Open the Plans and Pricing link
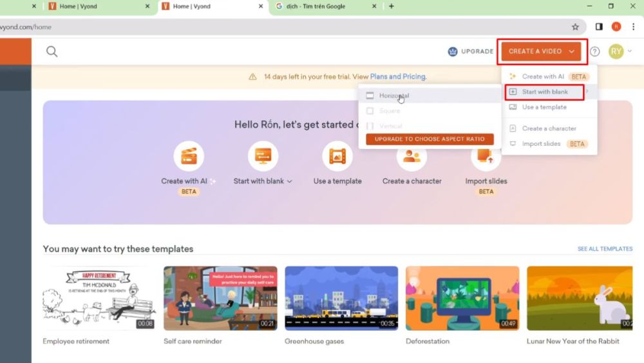The height and width of the screenshot is (363, 644). pos(398,77)
